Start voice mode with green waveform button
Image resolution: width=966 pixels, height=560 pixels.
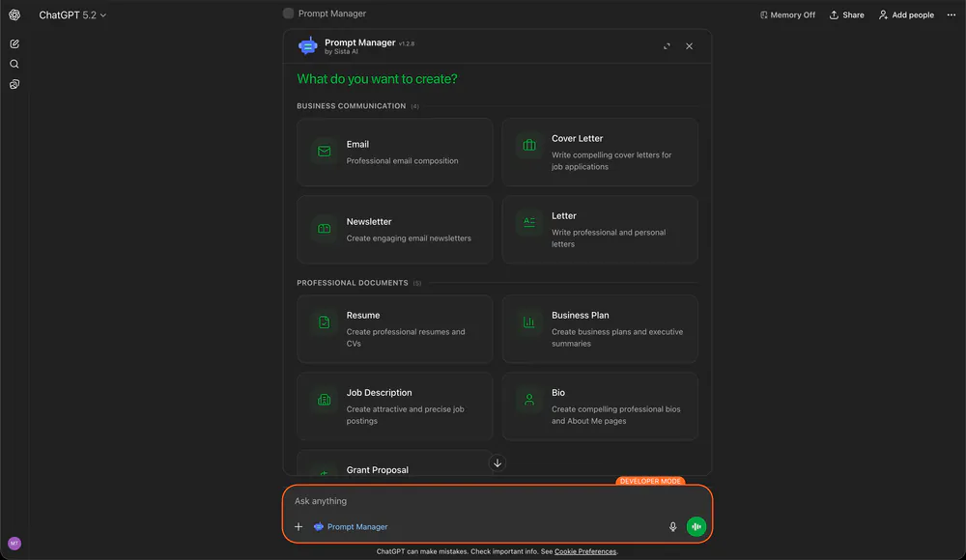696,526
